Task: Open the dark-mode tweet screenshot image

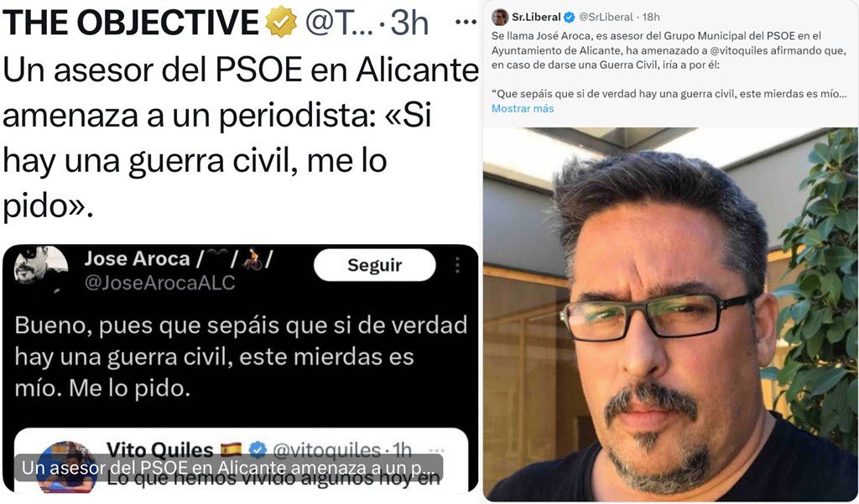Action: (241, 369)
